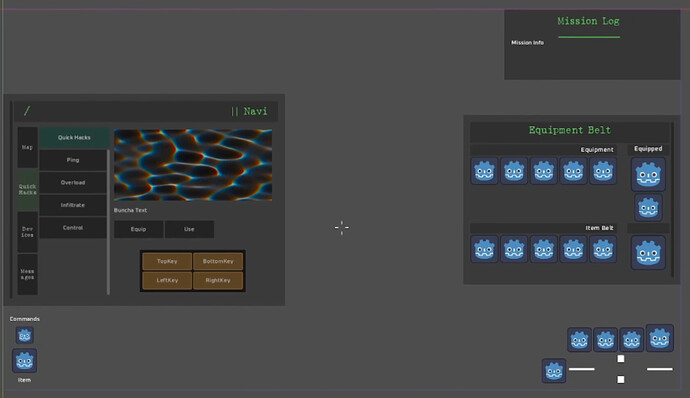Click the 'Equipped' column label

[648, 149]
